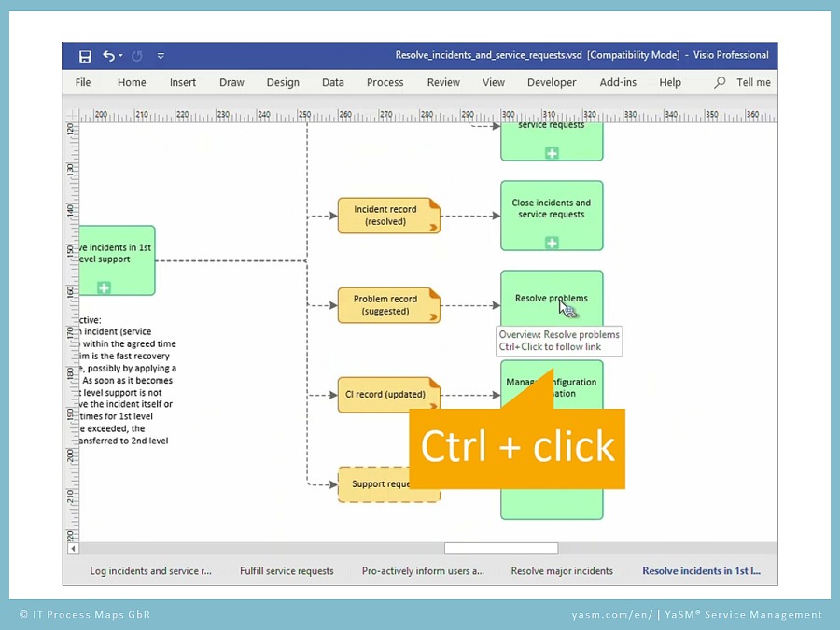This screenshot has height=630, width=840.
Task: Switch to the Home ribbon tab
Action: click(132, 82)
